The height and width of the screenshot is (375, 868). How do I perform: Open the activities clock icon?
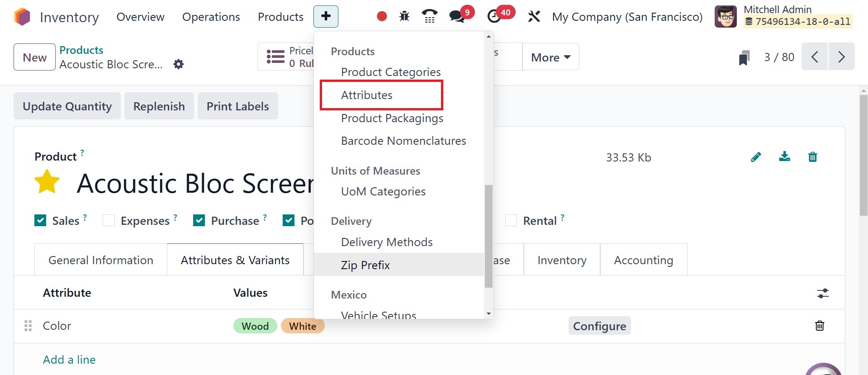[x=494, y=17]
